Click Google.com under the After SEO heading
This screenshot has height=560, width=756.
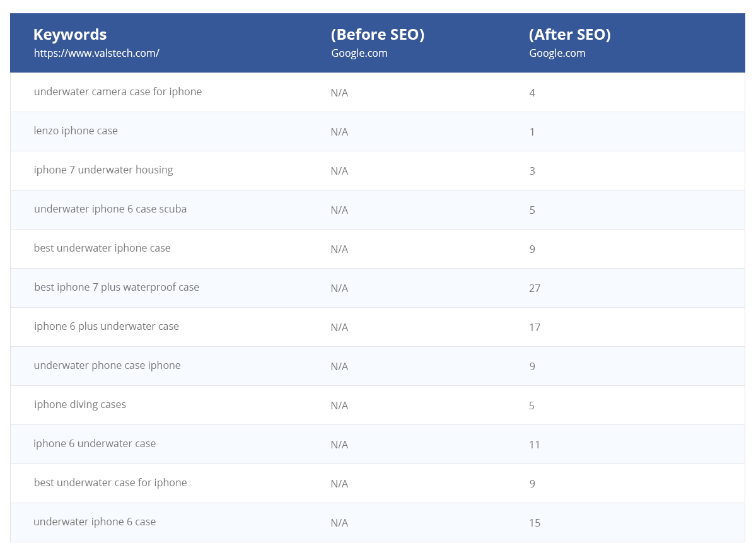557,53
